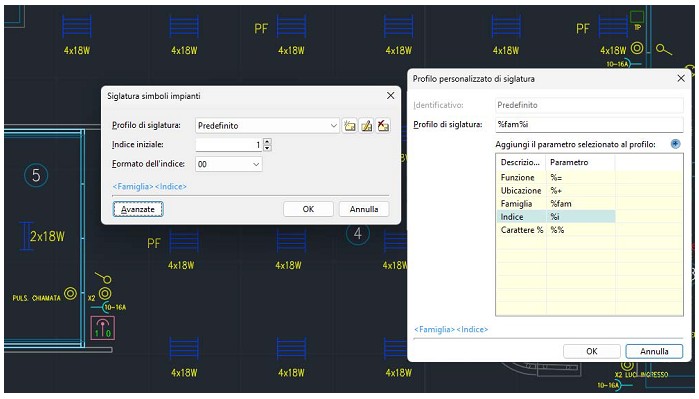Decrease Indice iniziale with down arrow
This screenshot has height=399, width=699.
click(x=267, y=148)
